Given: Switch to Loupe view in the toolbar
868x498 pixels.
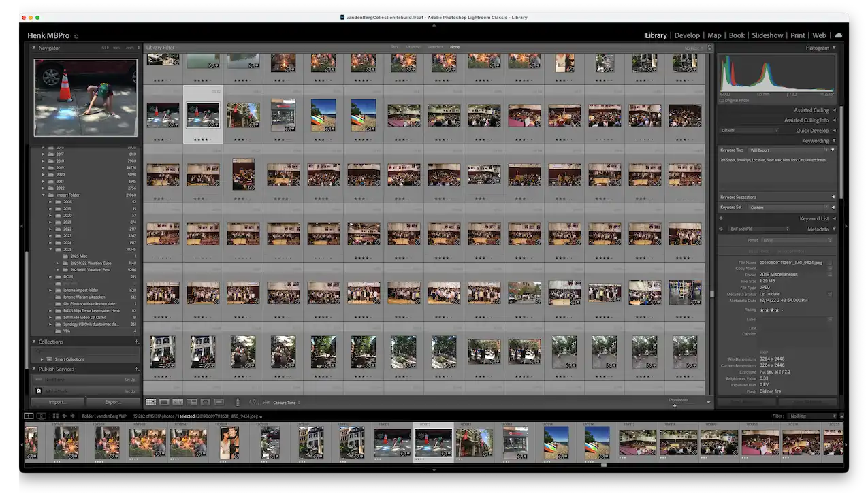Looking at the screenshot, I should pyautogui.click(x=164, y=403).
